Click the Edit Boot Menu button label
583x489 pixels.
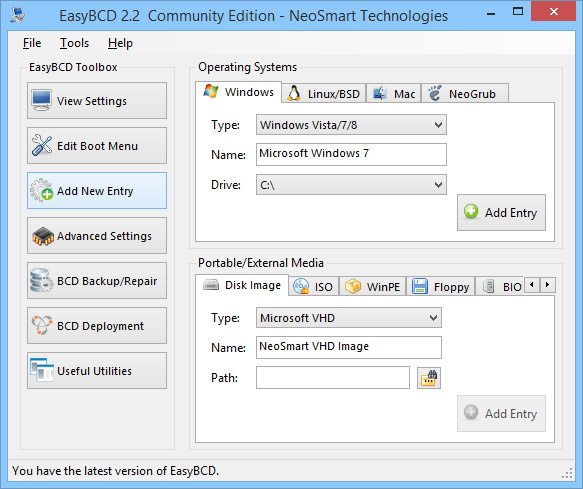coord(97,146)
